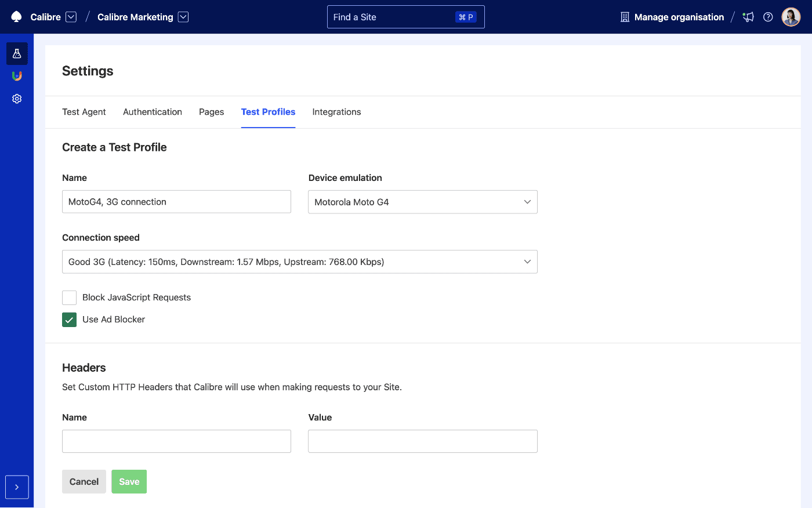Open the Integrations tab

pos(336,111)
